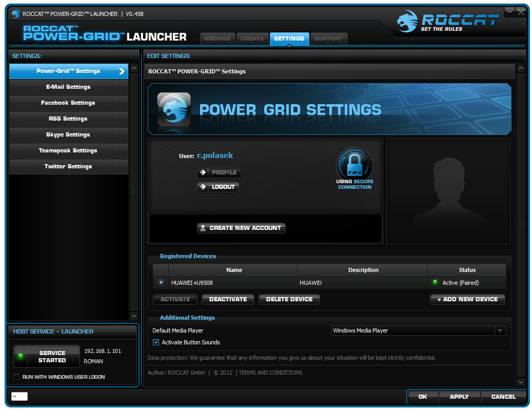Click the IP address 192.168.1.101
532x410 pixels.
pyautogui.click(x=103, y=351)
